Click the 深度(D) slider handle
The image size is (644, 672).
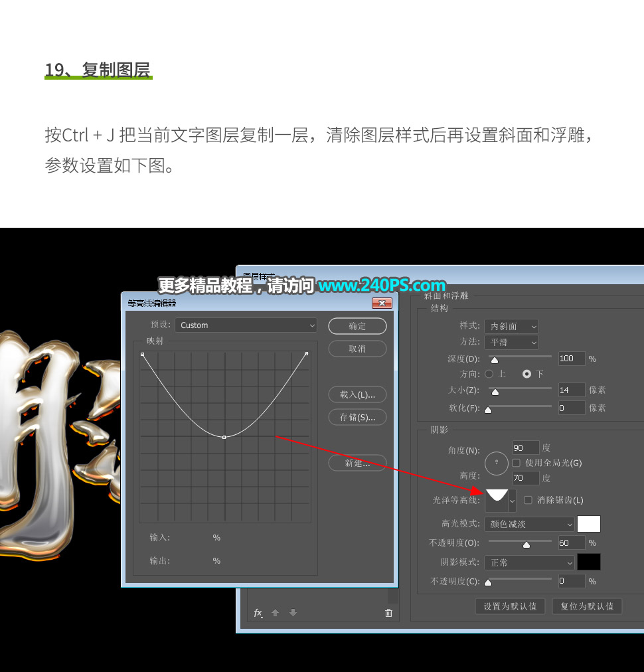pos(494,359)
